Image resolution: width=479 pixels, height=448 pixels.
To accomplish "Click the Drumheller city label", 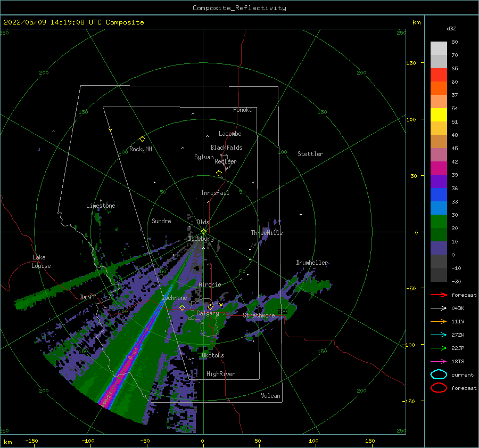I will [312, 263].
